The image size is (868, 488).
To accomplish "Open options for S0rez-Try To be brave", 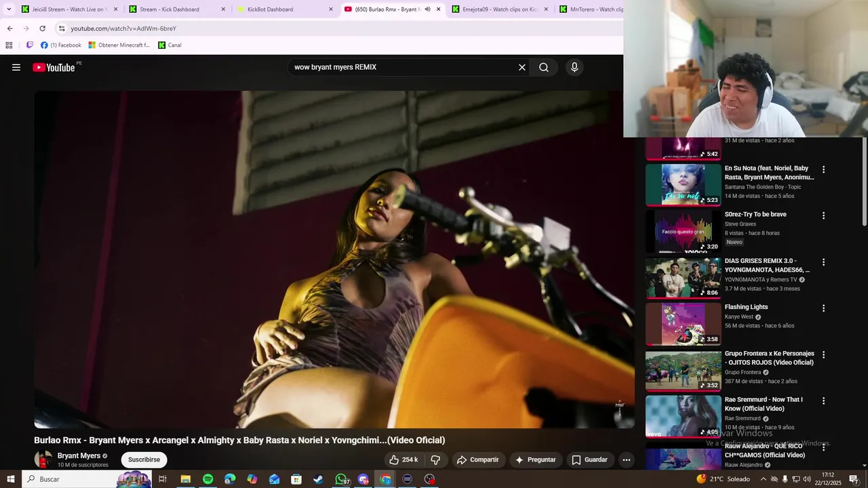I will (x=824, y=216).
